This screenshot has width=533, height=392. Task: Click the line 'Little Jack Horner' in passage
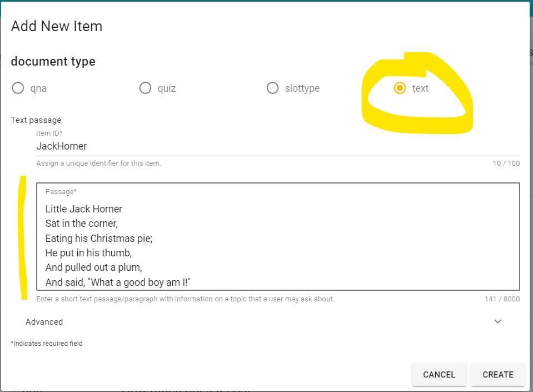[x=83, y=209]
